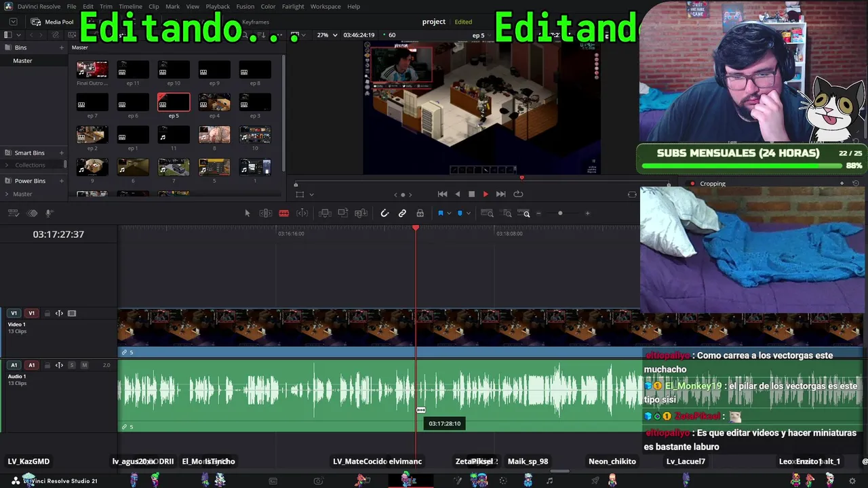The height and width of the screenshot is (488, 868).
Task: Toggle auto track selector on Video 1
Action: click(x=59, y=313)
